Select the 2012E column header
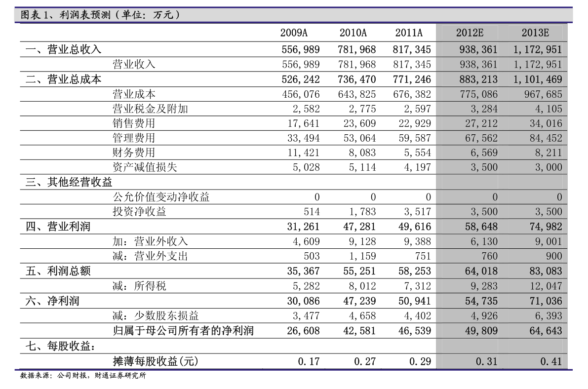This screenshot has width=588, height=389. [470, 33]
